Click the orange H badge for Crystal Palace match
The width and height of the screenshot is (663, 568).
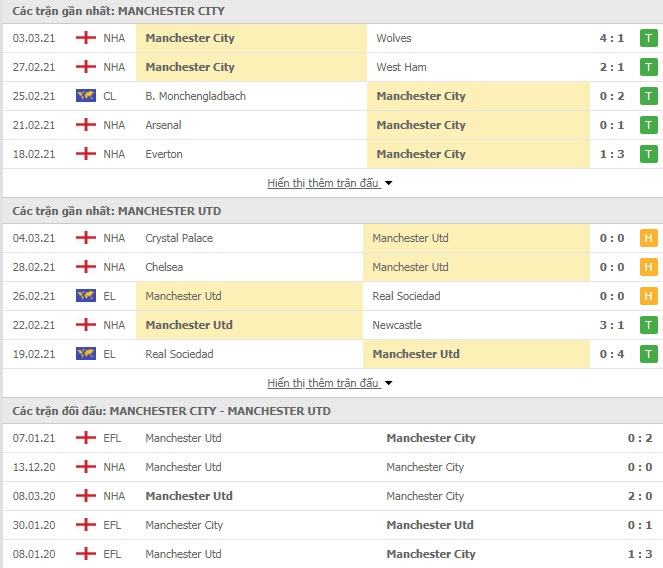648,238
